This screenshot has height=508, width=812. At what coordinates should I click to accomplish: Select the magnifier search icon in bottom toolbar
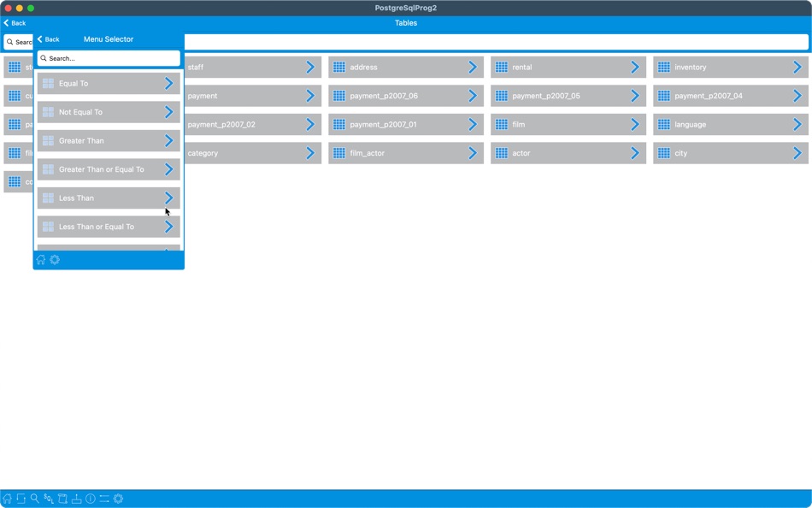coord(34,499)
